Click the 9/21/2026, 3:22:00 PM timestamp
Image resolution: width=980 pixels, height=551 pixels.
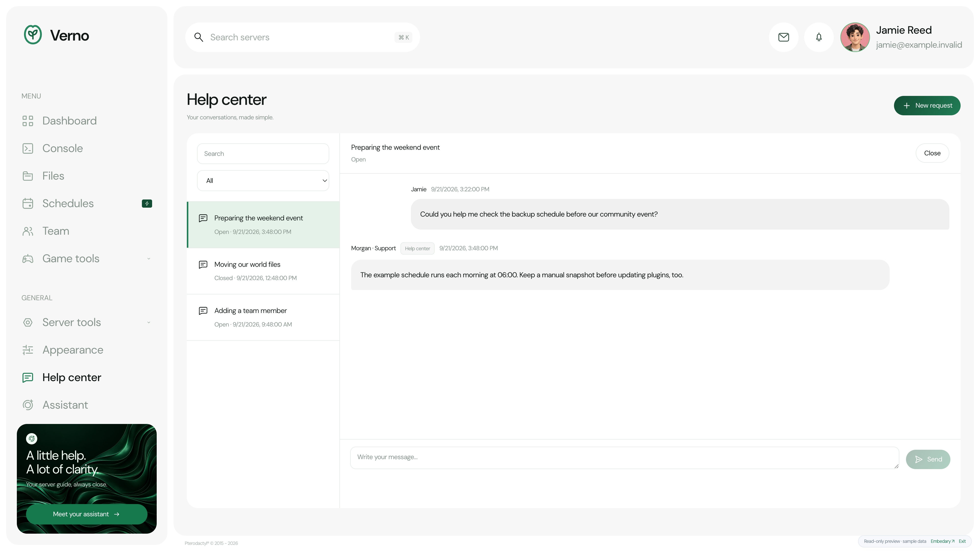coord(460,189)
